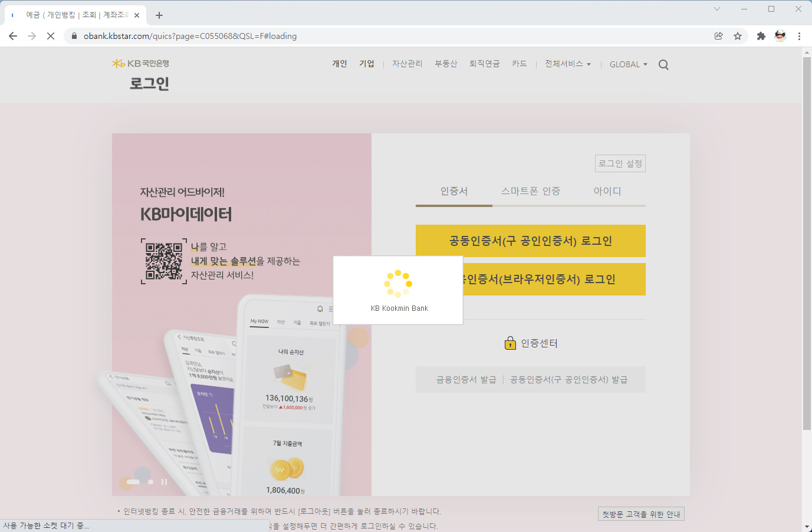
Task: Click the 로그인 설정 button
Action: pyautogui.click(x=620, y=163)
